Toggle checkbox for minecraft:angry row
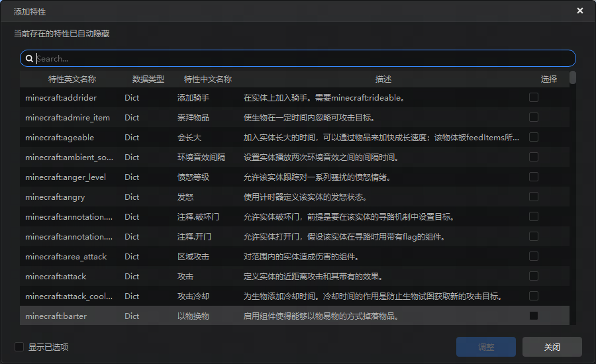Screen dimensions: 596x364 click(x=533, y=197)
